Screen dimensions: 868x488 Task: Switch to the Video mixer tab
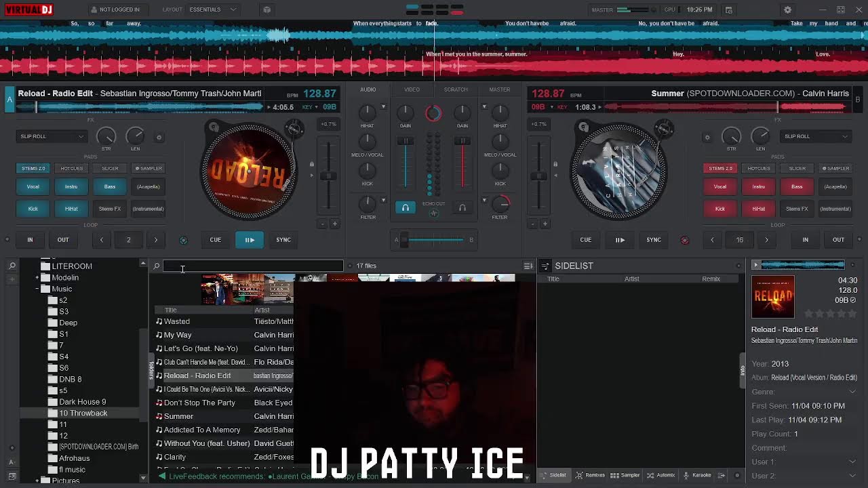tap(412, 89)
